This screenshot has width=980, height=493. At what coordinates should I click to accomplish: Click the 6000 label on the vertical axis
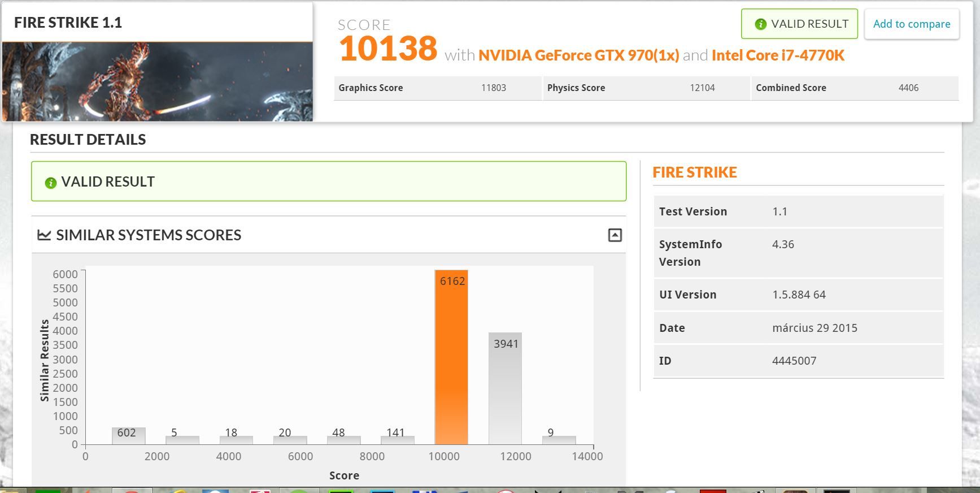click(65, 274)
